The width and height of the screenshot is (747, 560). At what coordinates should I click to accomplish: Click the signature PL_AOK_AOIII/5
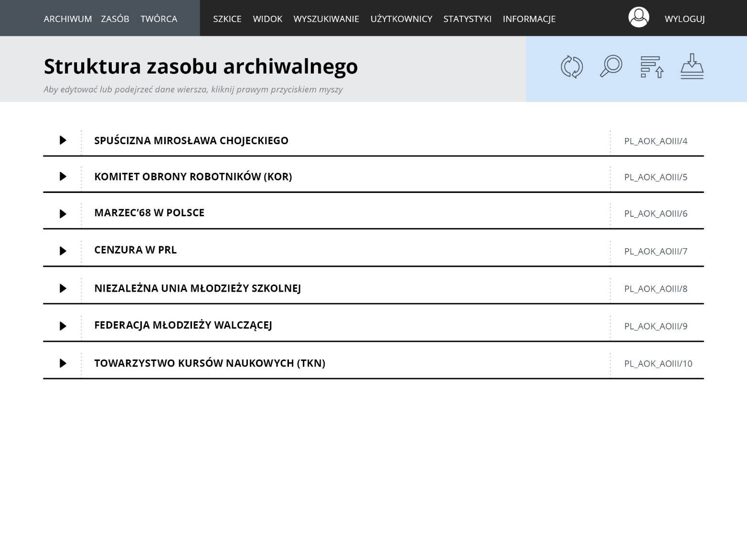point(656,177)
